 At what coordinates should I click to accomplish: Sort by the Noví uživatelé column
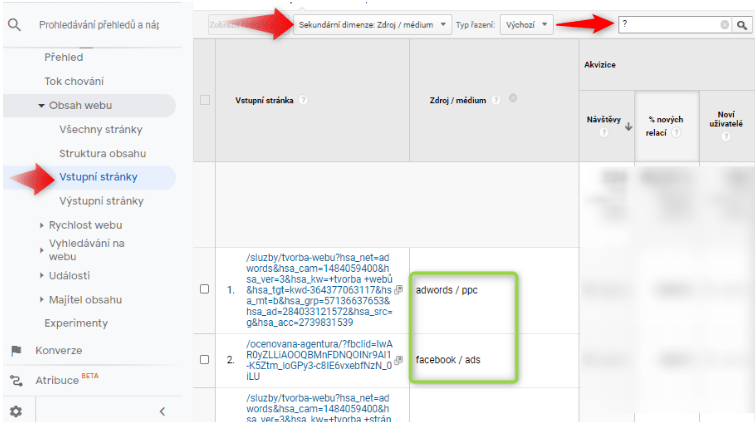pyautogui.click(x=726, y=119)
